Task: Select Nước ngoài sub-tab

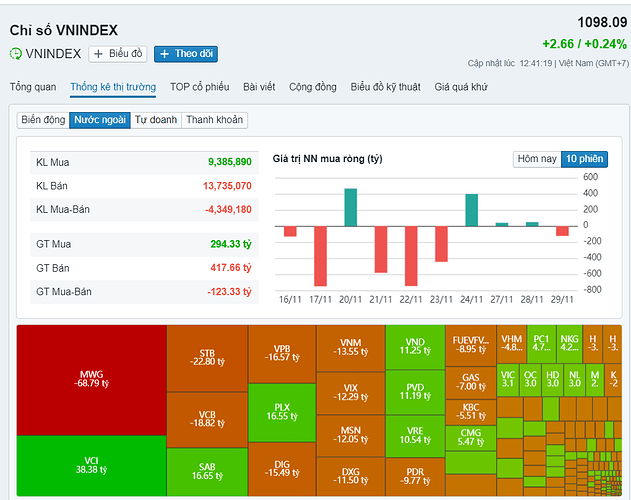Action: pyautogui.click(x=100, y=120)
